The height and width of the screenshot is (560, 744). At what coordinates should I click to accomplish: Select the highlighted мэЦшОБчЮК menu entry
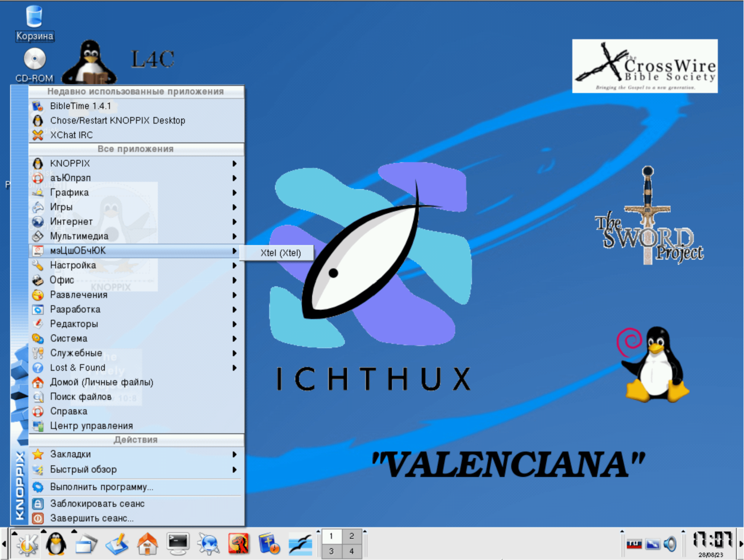[x=136, y=251]
